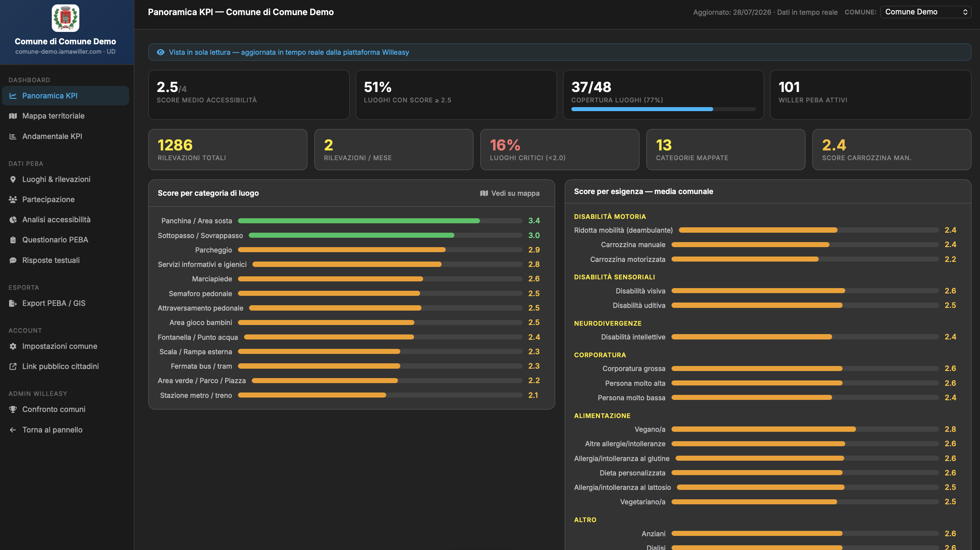The image size is (980, 550).
Task: Navigate to Partecipazione
Action: pos(66,199)
